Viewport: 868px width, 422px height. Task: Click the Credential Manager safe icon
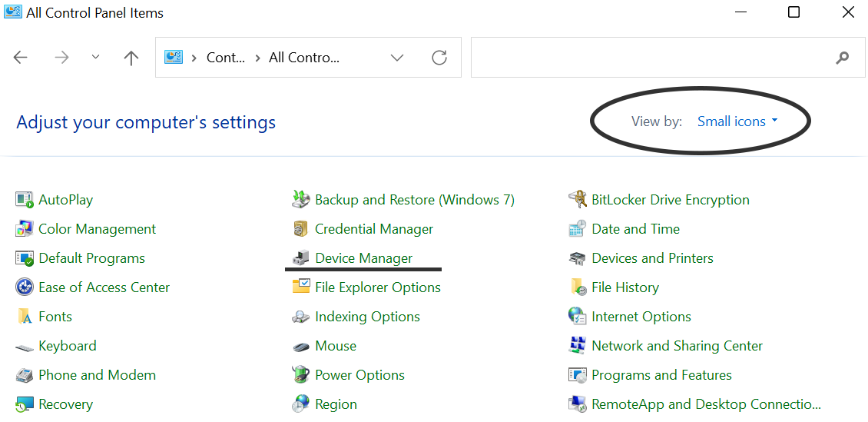pyautogui.click(x=300, y=229)
